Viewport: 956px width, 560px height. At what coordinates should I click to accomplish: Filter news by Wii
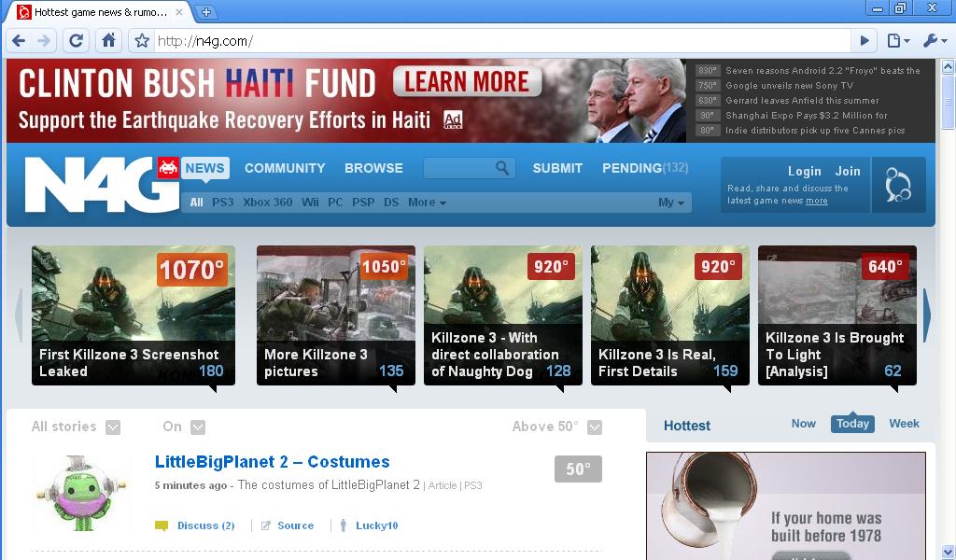310,202
